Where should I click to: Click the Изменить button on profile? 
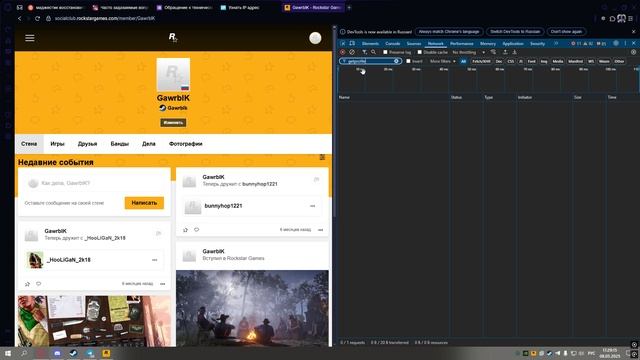click(173, 122)
